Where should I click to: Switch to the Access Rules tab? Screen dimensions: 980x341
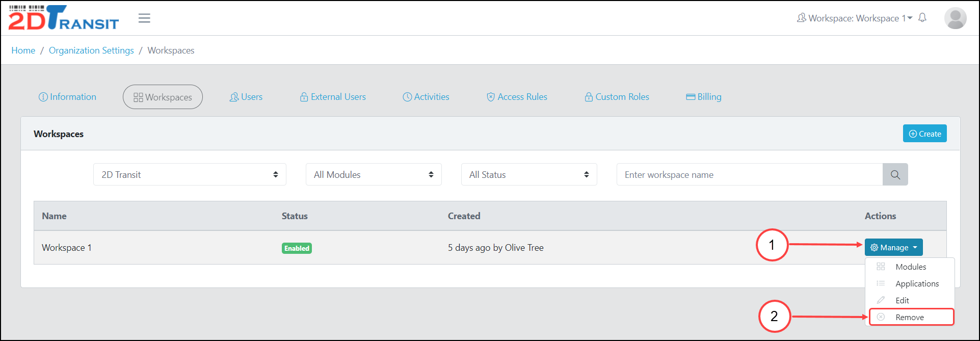[x=517, y=97]
